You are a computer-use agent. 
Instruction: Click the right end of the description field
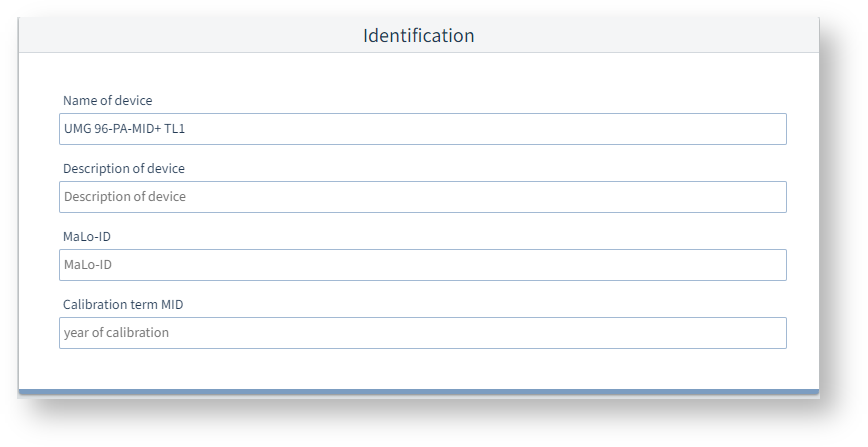click(770, 197)
